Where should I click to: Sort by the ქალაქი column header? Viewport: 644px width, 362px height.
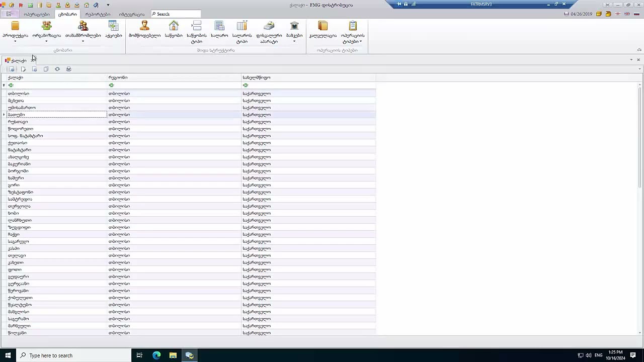(x=56, y=77)
